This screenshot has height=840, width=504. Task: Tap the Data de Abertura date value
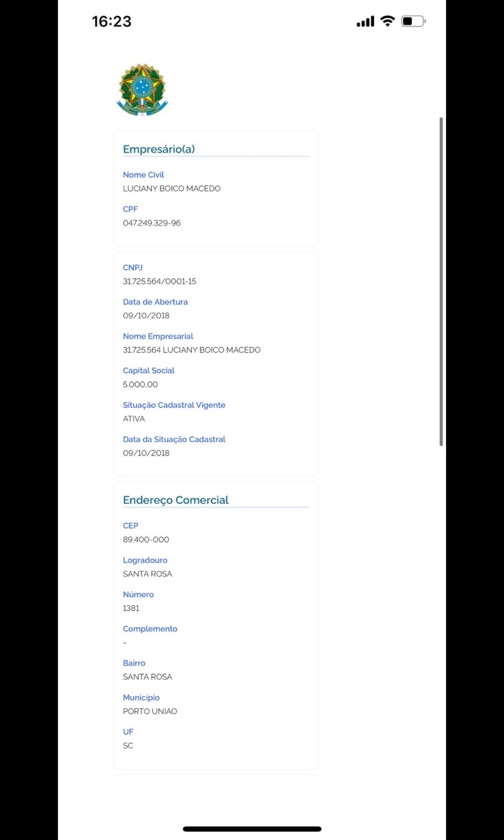click(146, 316)
